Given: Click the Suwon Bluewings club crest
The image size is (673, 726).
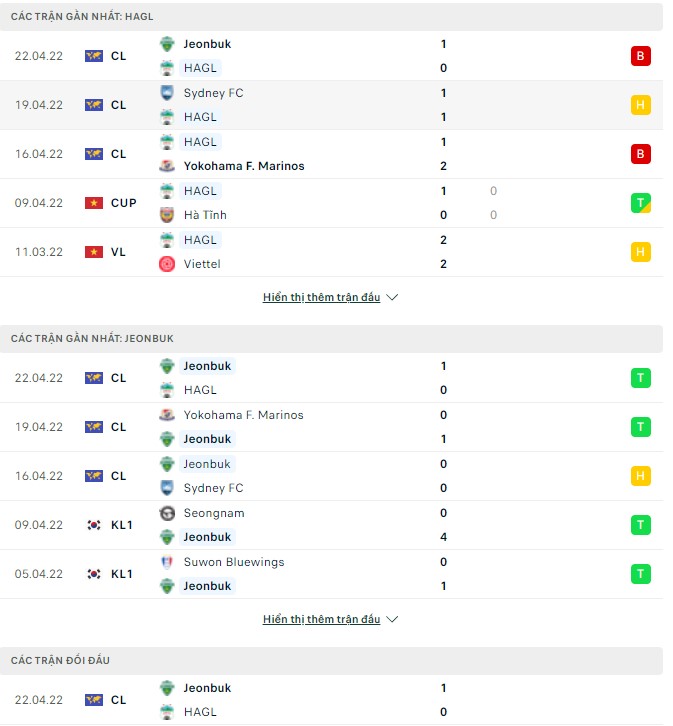Looking at the screenshot, I should 167,562.
